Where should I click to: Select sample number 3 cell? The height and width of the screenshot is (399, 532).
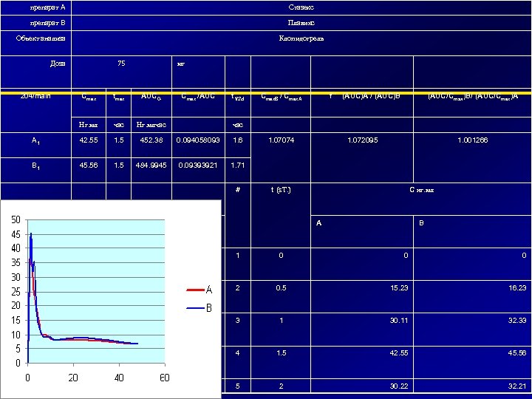[238, 329]
